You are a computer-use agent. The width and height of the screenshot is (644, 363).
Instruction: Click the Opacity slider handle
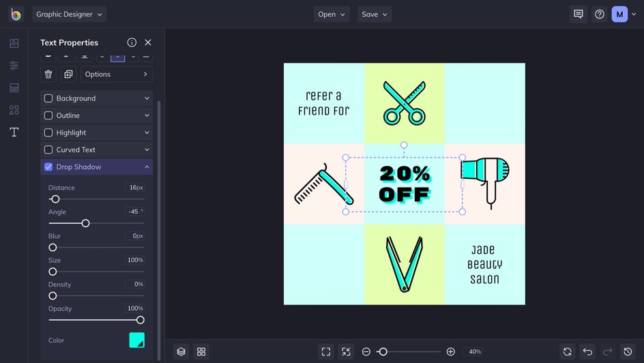coord(141,320)
